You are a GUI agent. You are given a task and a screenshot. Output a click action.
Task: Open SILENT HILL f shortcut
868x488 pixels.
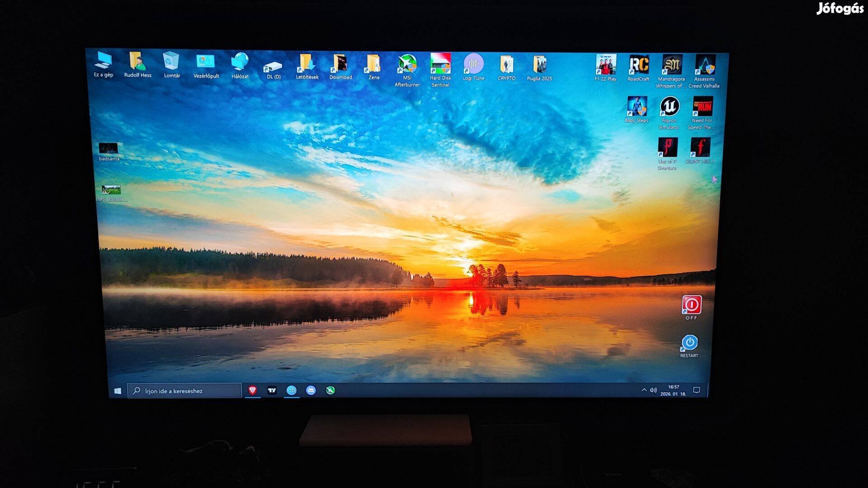tap(700, 148)
